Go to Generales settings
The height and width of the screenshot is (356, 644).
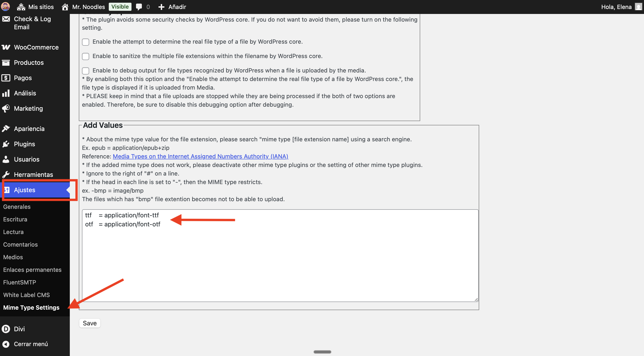17,207
